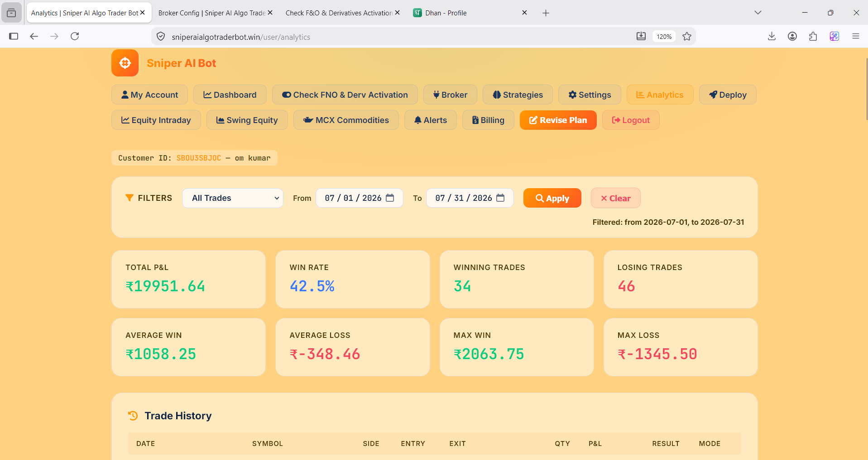Open the Deploy page
This screenshot has width=868, height=460.
728,95
